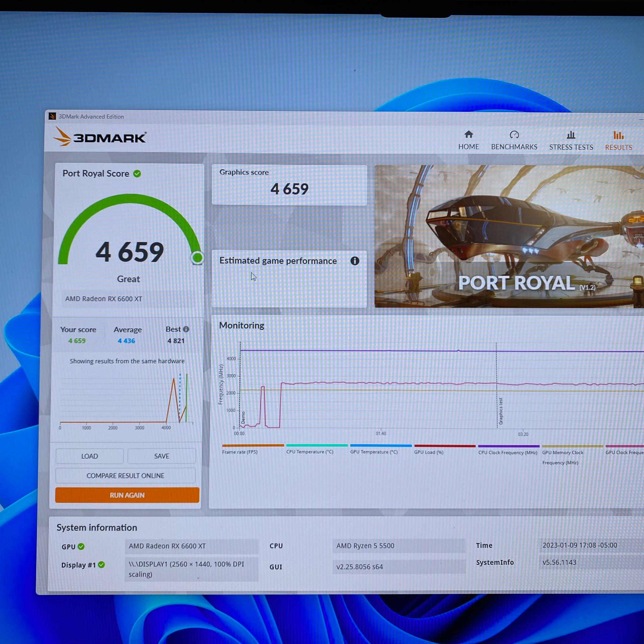Click the CPU value AMD Ryzen 5 5500
The image size is (644, 644).
399,546
